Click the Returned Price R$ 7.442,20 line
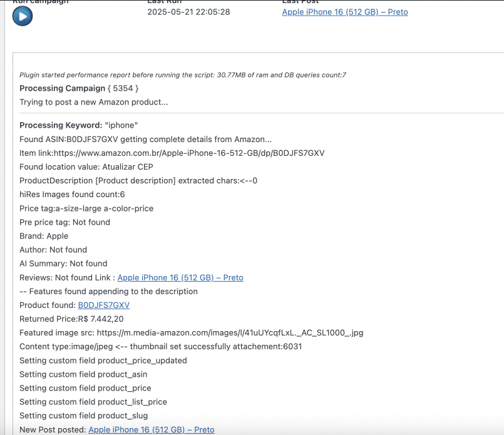The image size is (504, 435). 71,319
